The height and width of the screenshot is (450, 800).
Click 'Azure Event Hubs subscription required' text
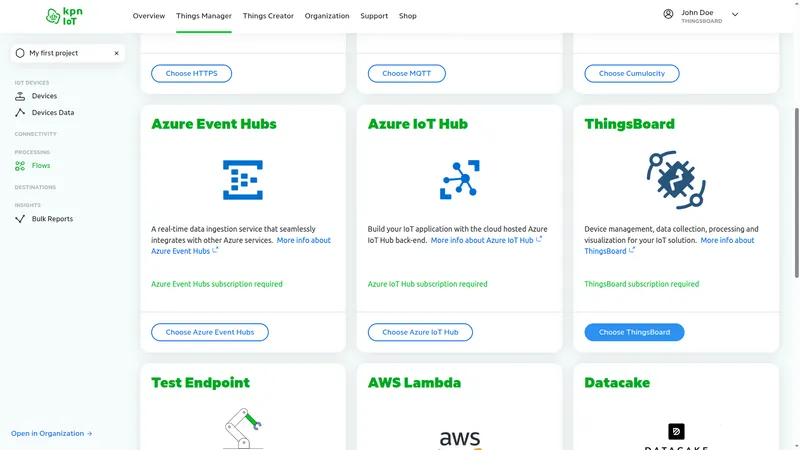[216, 284]
